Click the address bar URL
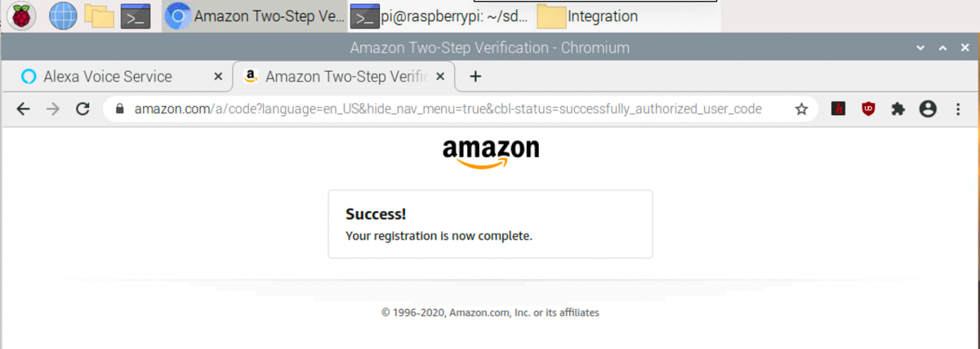Image resolution: width=980 pixels, height=349 pixels. click(448, 109)
